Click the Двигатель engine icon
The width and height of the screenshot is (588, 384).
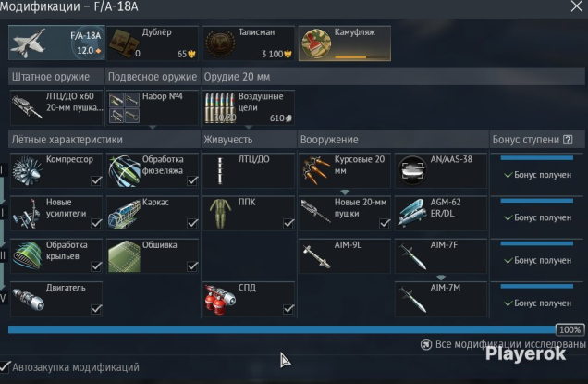(28, 299)
